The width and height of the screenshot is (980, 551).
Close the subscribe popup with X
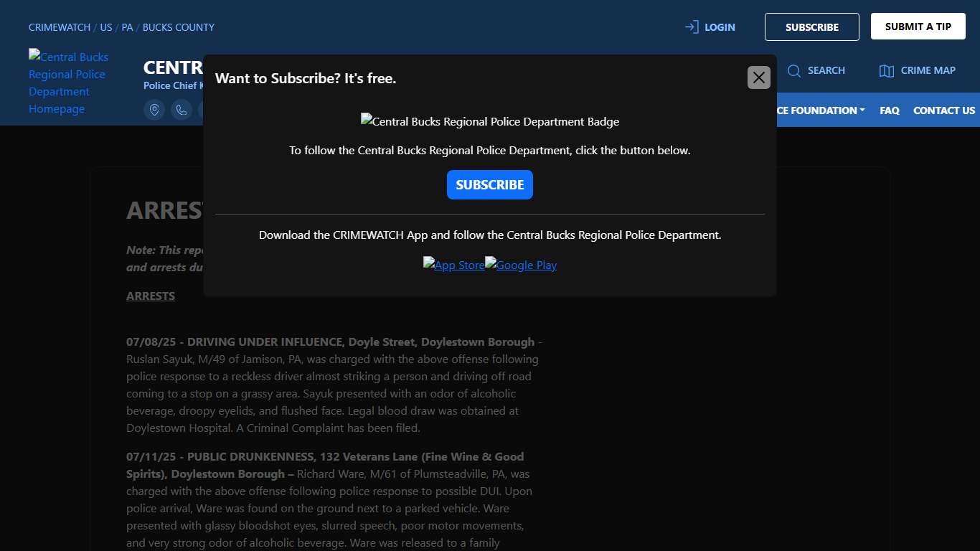pos(758,77)
